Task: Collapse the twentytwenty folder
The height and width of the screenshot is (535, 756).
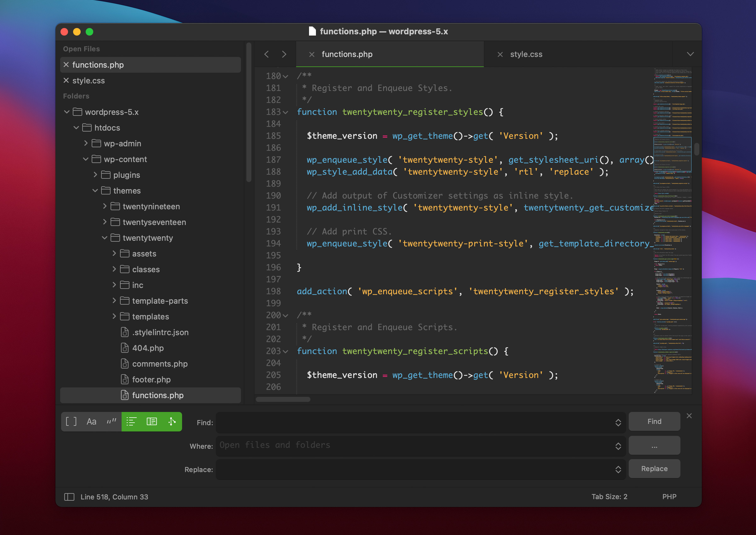Action: coord(105,238)
